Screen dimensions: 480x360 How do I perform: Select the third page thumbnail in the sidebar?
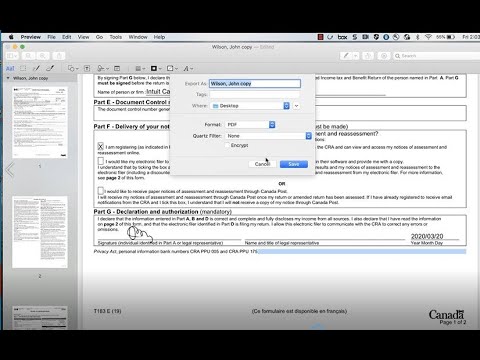tap(40, 318)
